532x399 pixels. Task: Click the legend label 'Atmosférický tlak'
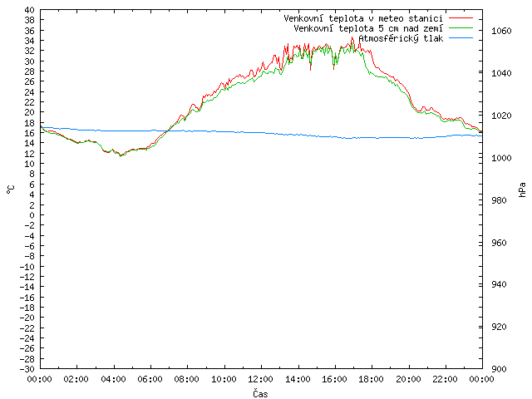(401, 38)
